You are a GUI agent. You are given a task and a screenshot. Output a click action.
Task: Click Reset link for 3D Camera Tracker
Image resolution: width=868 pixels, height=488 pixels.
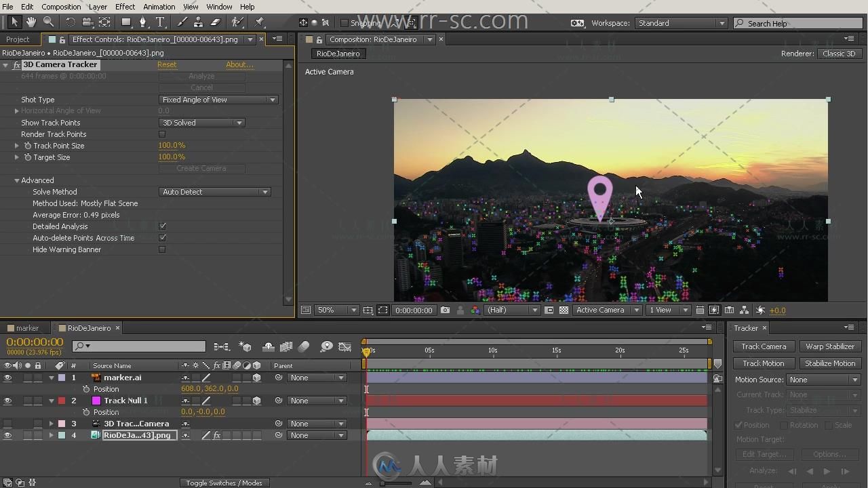[167, 65]
